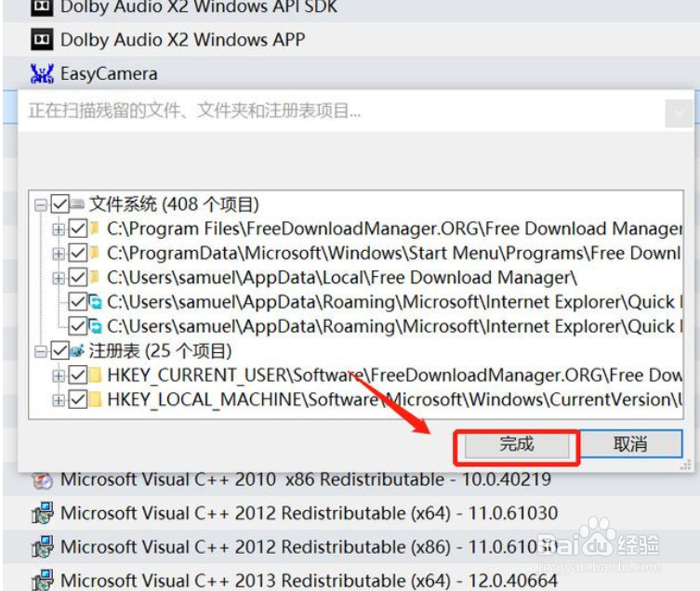
Task: Expand the AppData\Local\Free Download Manager node
Action: point(58,279)
